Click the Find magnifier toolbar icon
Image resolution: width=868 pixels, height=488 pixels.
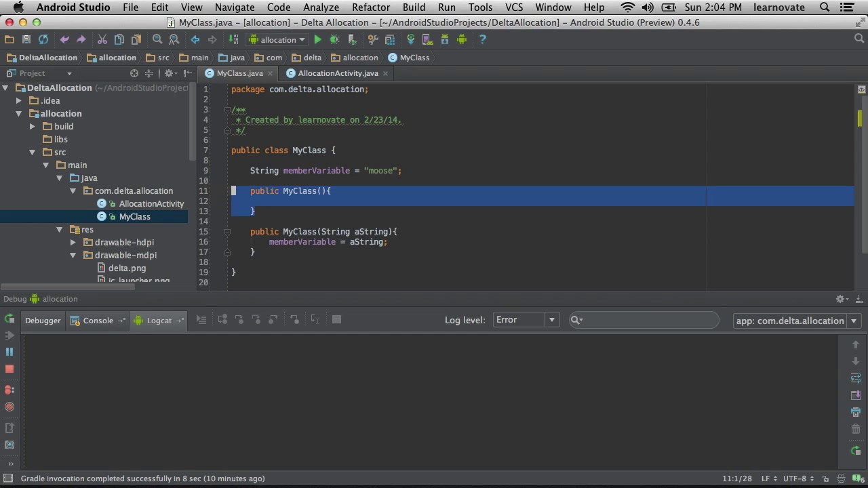click(157, 40)
